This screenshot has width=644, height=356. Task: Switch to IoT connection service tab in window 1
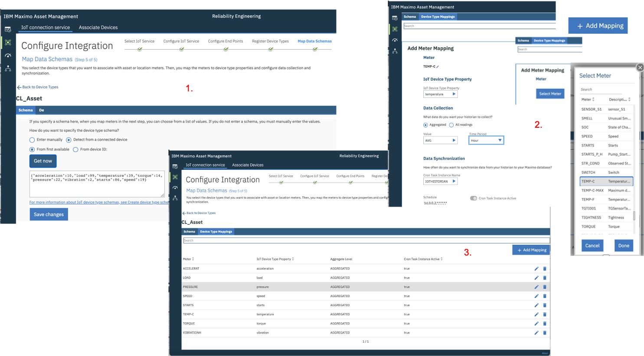(x=46, y=27)
